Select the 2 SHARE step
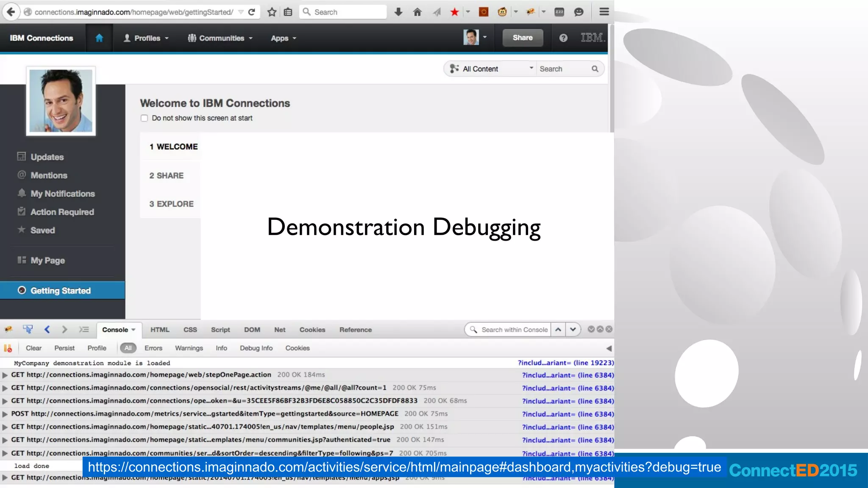 [167, 175]
